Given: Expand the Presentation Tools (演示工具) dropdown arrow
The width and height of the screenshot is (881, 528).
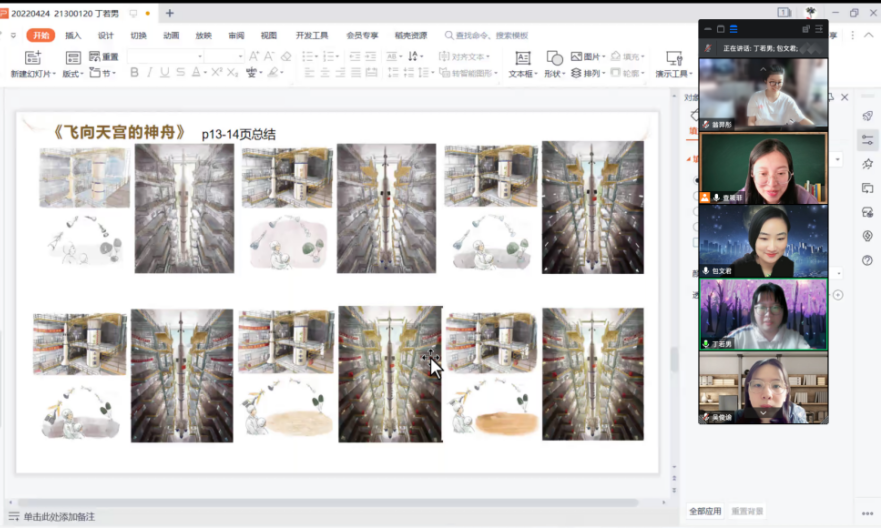Looking at the screenshot, I should click(x=691, y=74).
